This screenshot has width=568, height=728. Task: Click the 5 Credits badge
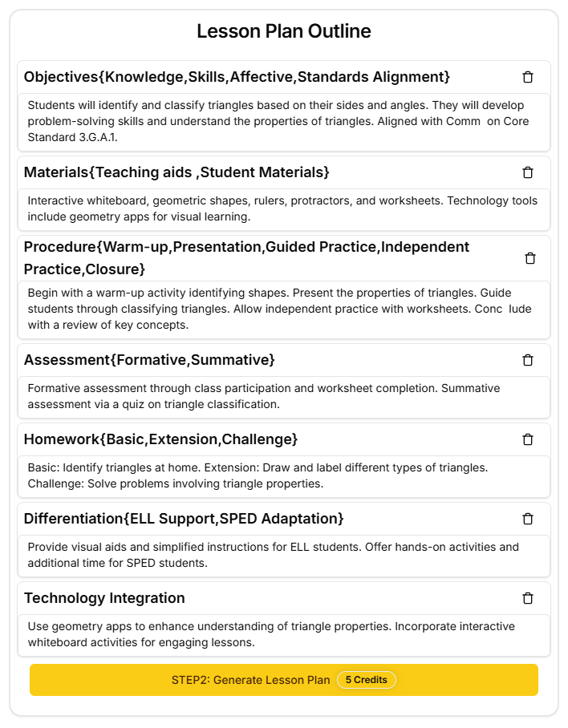tap(367, 679)
